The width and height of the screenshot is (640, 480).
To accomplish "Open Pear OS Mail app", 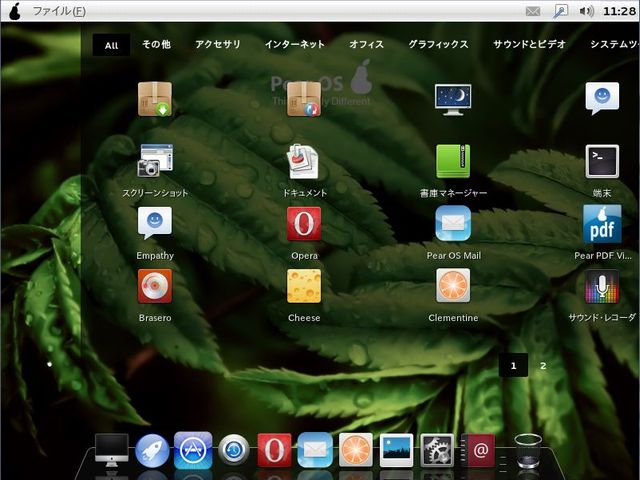I will [x=453, y=225].
